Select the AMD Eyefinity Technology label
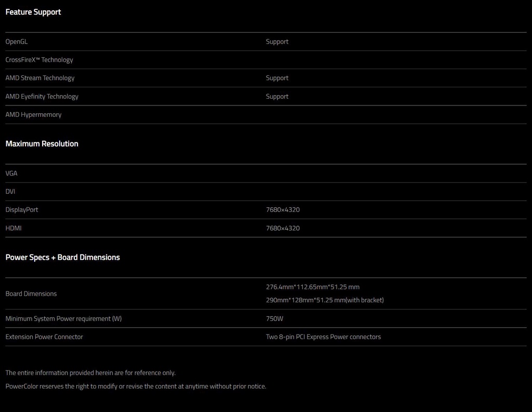 [x=42, y=97]
